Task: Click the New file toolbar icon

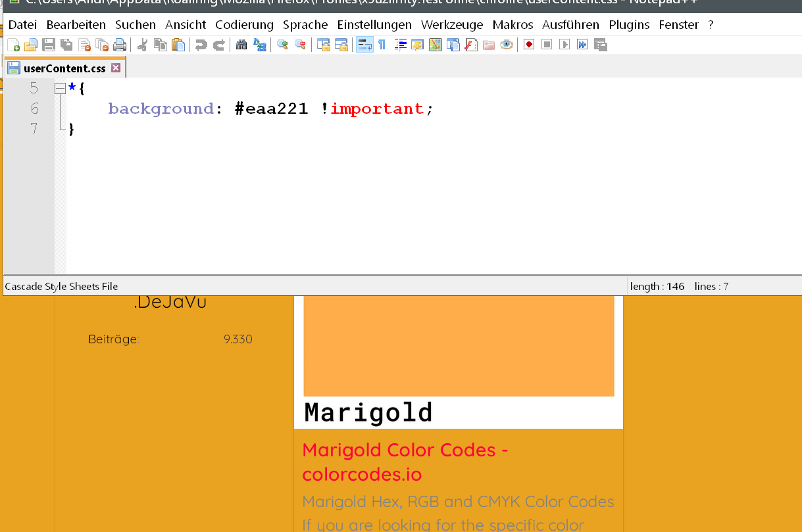Action: coord(13,45)
